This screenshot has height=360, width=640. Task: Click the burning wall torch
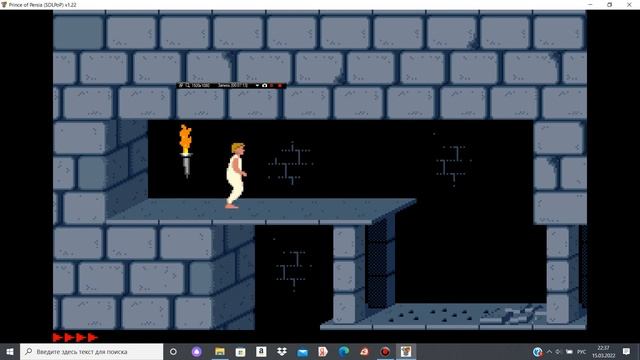pyautogui.click(x=186, y=151)
